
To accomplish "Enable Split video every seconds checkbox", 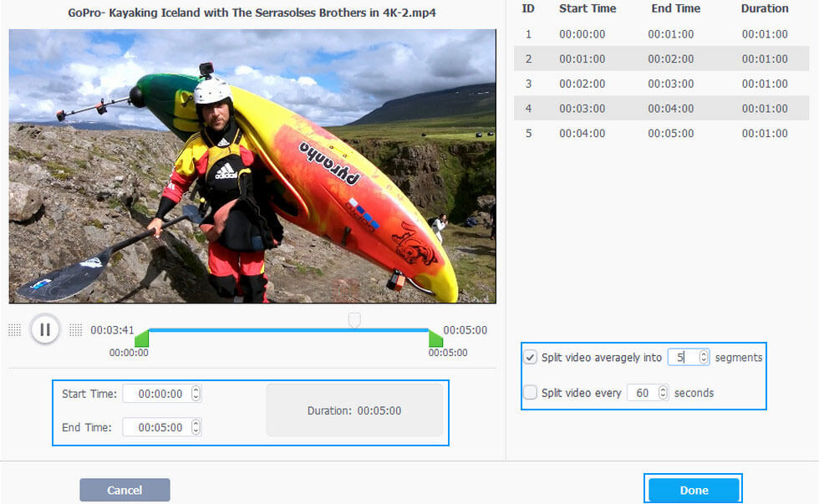I will [x=530, y=392].
